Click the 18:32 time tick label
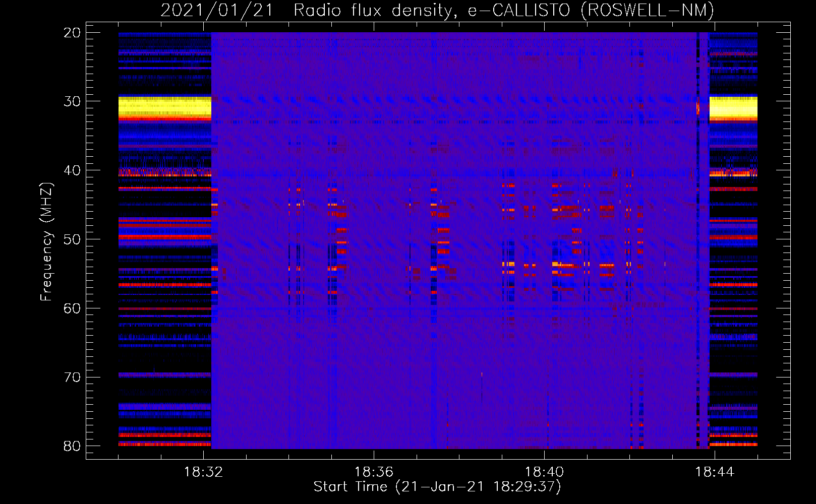Viewport: 816px width, 504px height. pyautogui.click(x=203, y=472)
